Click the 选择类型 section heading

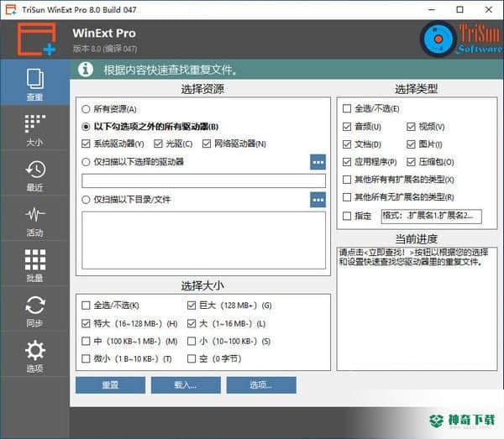click(417, 89)
